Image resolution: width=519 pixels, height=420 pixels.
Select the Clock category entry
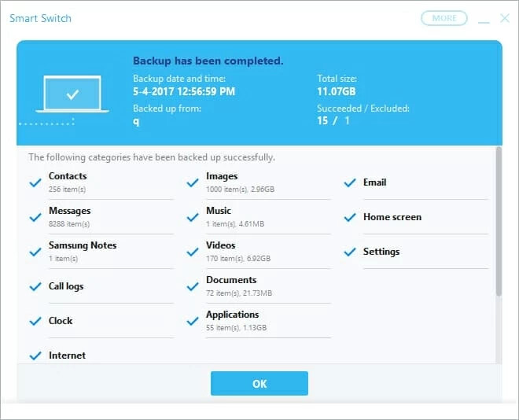click(61, 321)
